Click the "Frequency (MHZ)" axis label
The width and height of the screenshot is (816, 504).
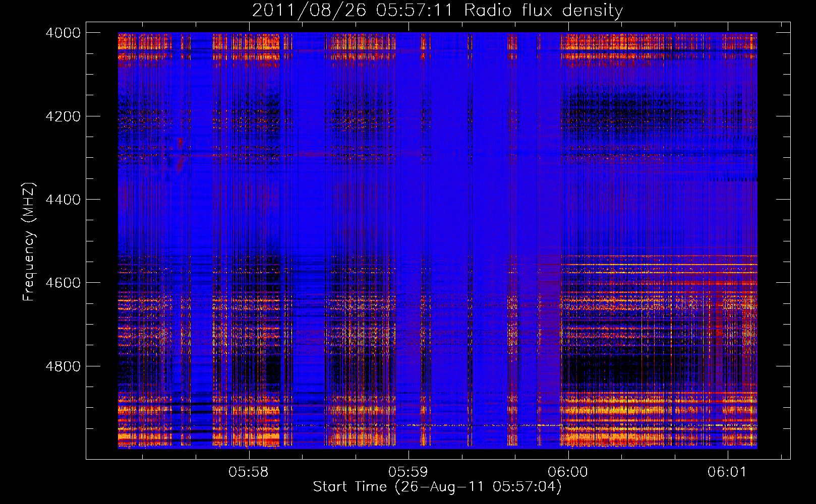pyautogui.click(x=29, y=242)
